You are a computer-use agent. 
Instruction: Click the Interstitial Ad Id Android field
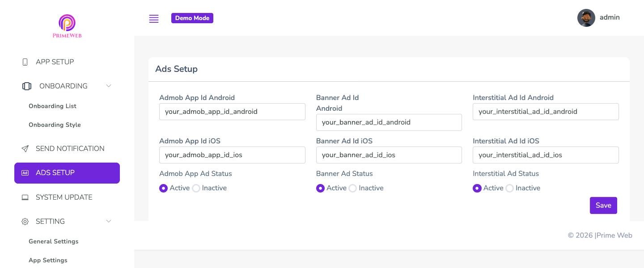546,112
